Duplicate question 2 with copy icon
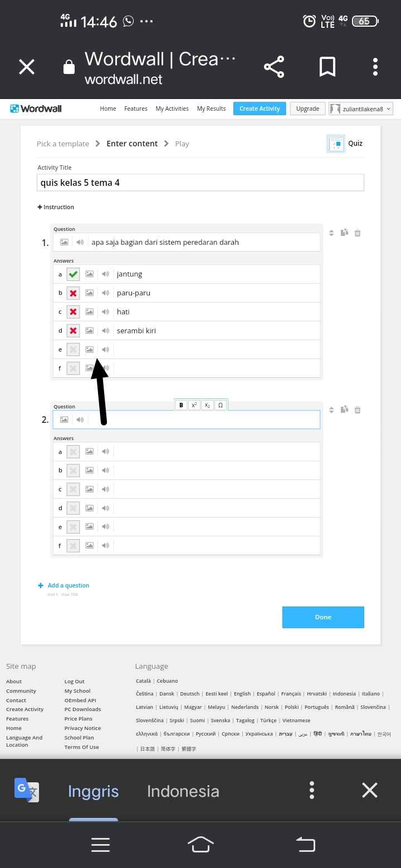 (x=344, y=410)
